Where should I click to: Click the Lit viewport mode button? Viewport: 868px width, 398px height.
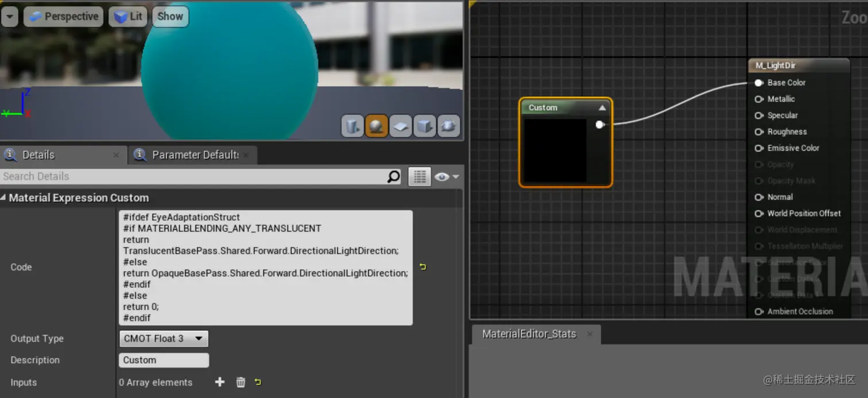click(x=127, y=16)
